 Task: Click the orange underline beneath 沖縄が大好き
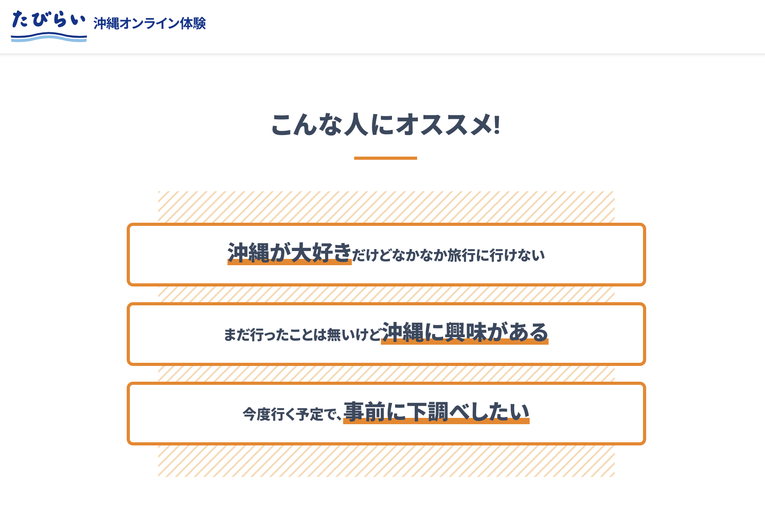[x=289, y=262]
